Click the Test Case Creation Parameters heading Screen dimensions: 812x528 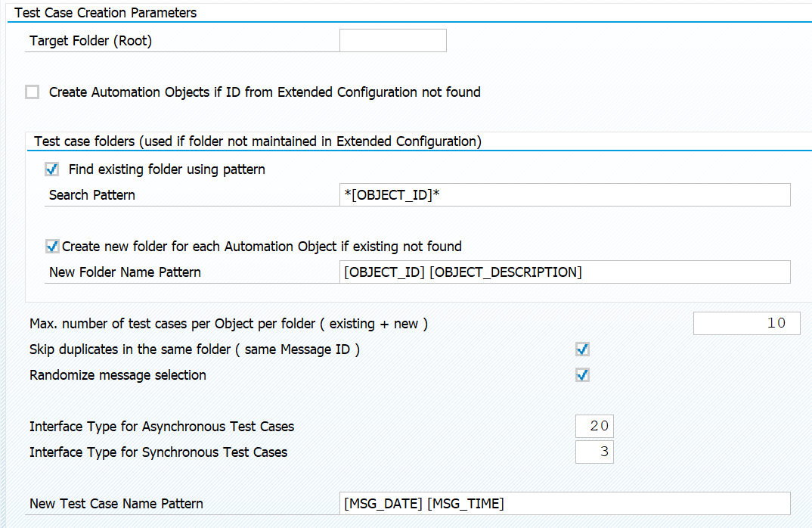point(106,13)
